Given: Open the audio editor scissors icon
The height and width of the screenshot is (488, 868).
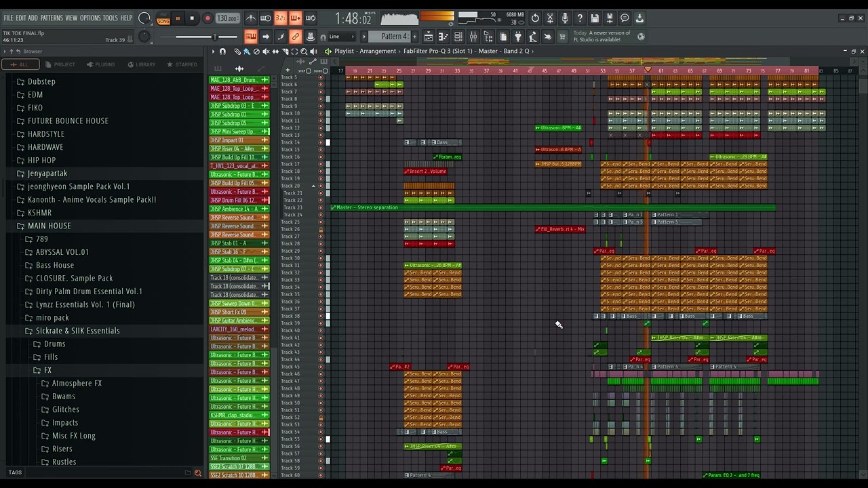Looking at the screenshot, I should tap(549, 18).
